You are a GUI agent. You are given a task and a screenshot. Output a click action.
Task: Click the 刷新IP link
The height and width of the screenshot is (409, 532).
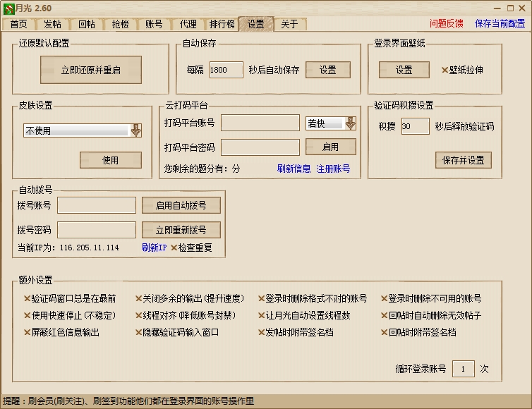[x=154, y=248]
